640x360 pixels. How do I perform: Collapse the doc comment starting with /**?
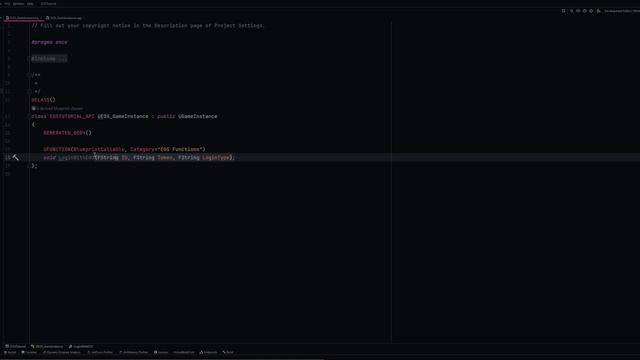click(x=29, y=75)
